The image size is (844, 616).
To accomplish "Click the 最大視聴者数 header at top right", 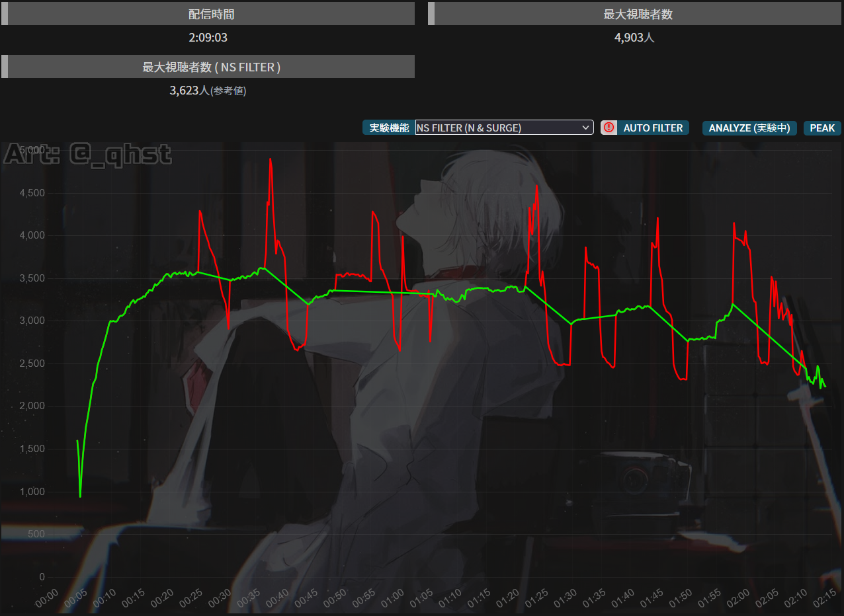I will click(x=635, y=14).
